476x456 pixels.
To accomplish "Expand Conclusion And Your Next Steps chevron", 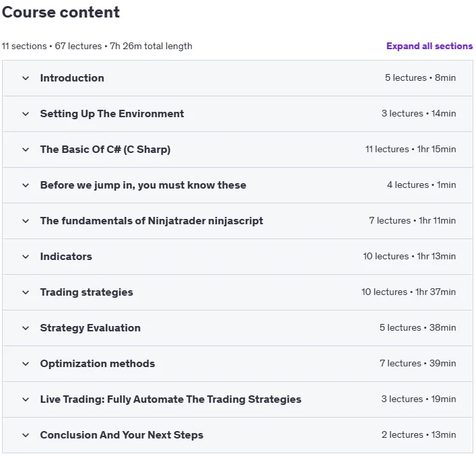I will [x=26, y=435].
